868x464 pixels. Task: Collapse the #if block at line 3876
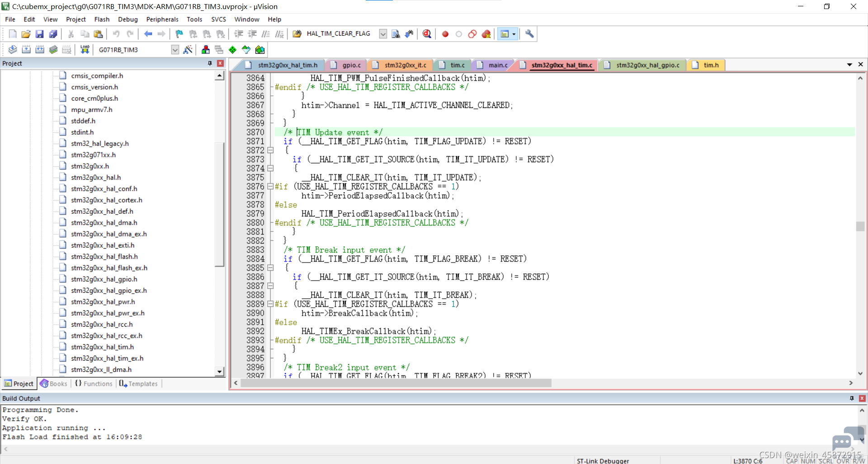(270, 186)
